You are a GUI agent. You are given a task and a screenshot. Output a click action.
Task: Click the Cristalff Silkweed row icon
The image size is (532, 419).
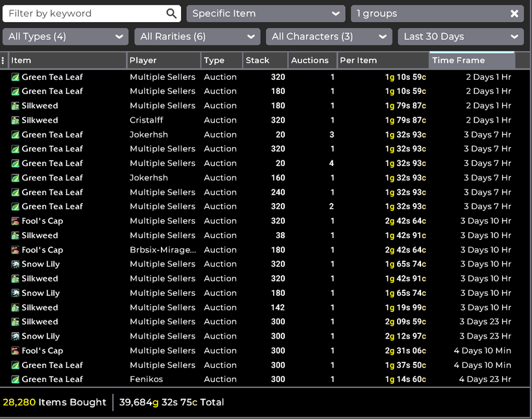(x=15, y=120)
